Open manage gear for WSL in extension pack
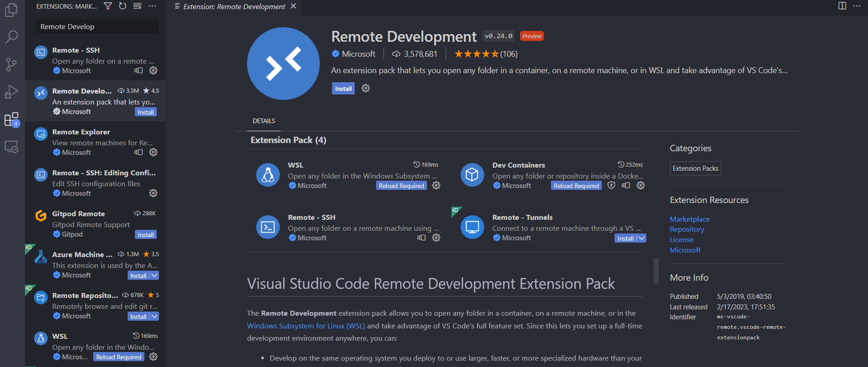 (x=436, y=185)
